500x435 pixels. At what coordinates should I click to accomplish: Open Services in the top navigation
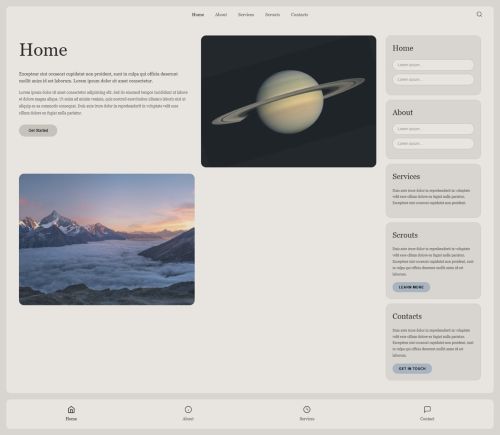pos(246,15)
